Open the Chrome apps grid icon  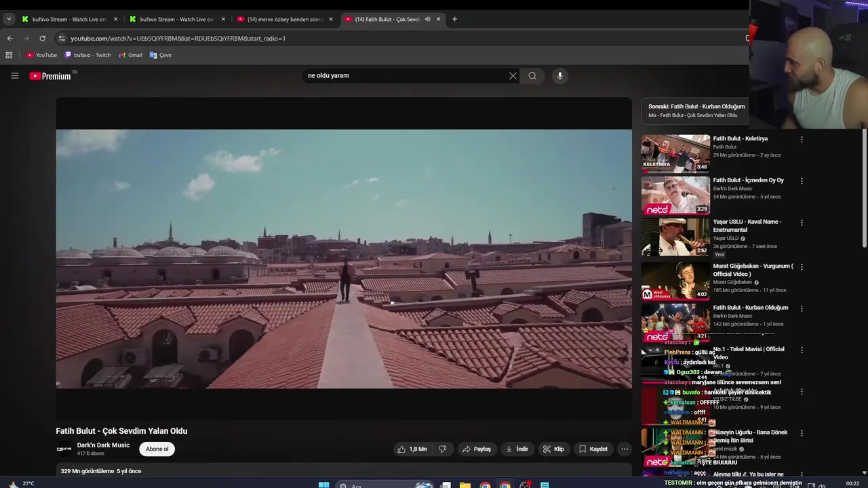pyautogui.click(x=9, y=55)
